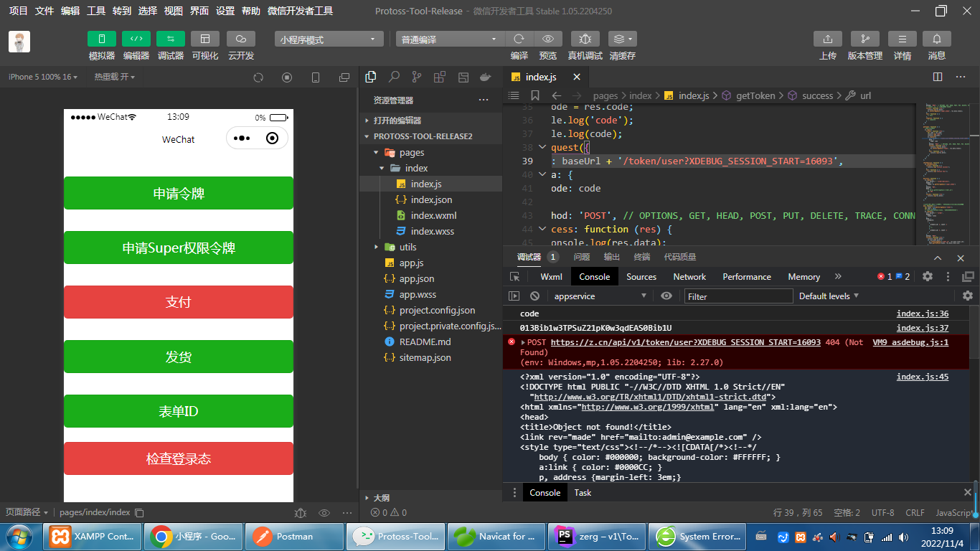Click the simulator stop circle icon
This screenshot has width=980, height=551.
pos(287,77)
